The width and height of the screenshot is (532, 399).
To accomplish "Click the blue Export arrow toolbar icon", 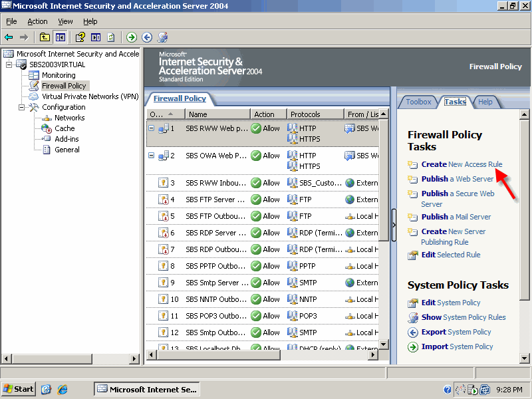I will point(147,37).
